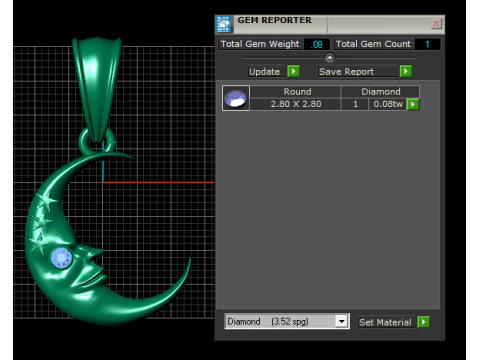This screenshot has width=480, height=360.
Task: Select the round gem thumbnail in report
Action: 236,98
